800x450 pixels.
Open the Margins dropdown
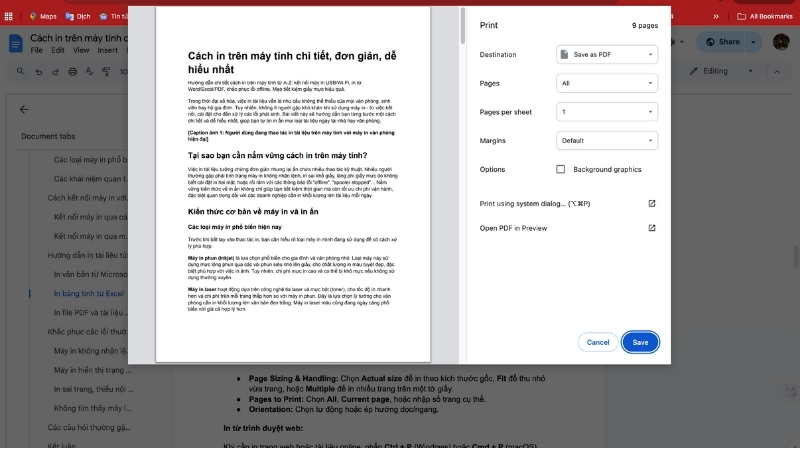click(x=606, y=141)
